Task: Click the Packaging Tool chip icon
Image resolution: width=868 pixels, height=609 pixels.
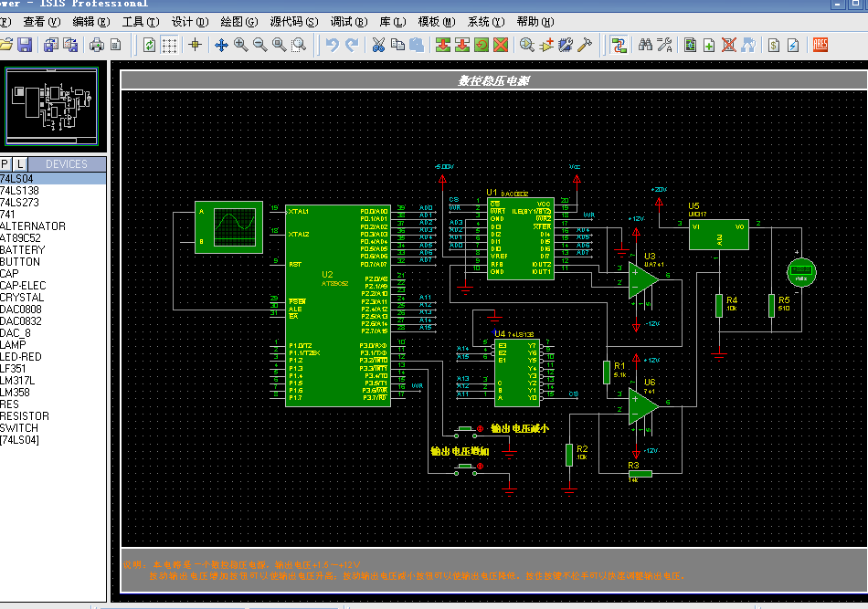Action: click(566, 45)
